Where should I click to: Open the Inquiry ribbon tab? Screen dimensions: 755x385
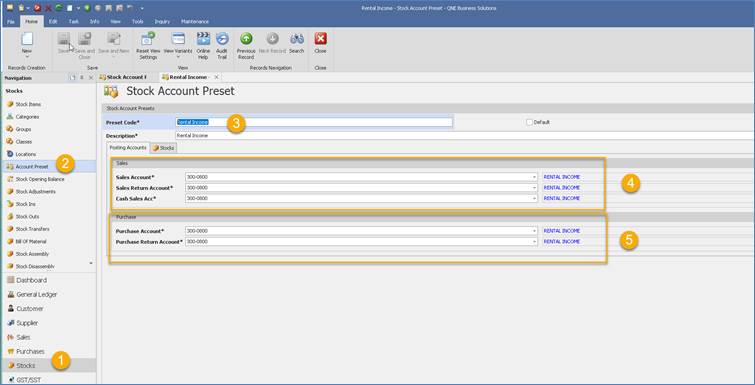click(x=162, y=22)
